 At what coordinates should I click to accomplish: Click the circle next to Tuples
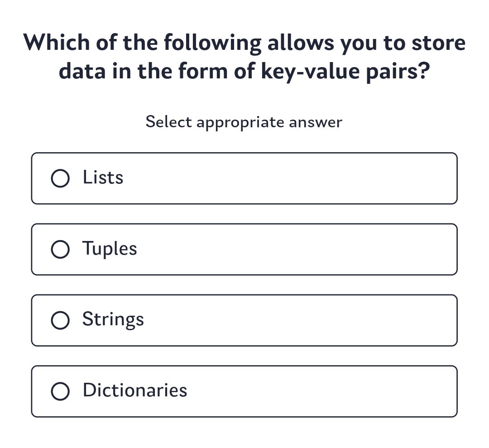pyautogui.click(x=60, y=249)
